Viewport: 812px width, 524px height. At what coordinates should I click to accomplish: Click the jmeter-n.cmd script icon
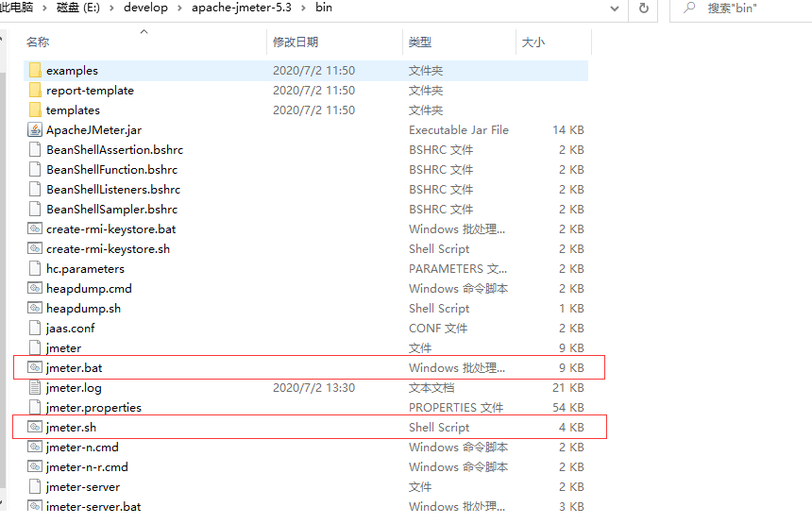[35, 447]
